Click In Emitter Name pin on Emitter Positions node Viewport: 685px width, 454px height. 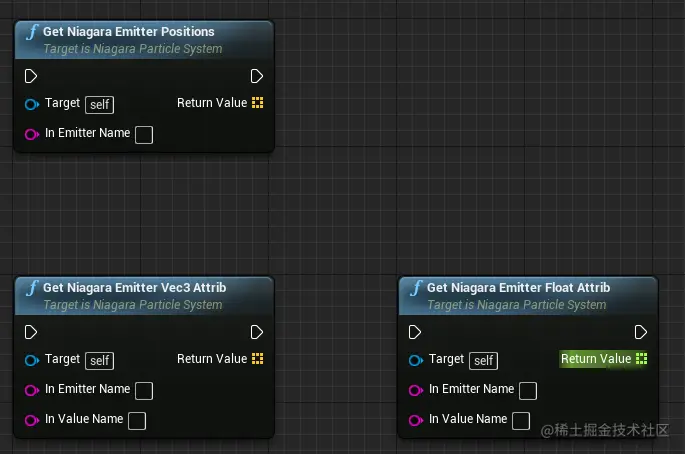pyautogui.click(x=32, y=134)
